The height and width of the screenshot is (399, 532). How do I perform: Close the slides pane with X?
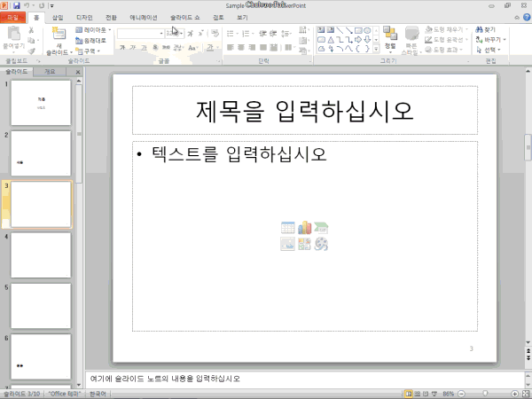(x=78, y=72)
